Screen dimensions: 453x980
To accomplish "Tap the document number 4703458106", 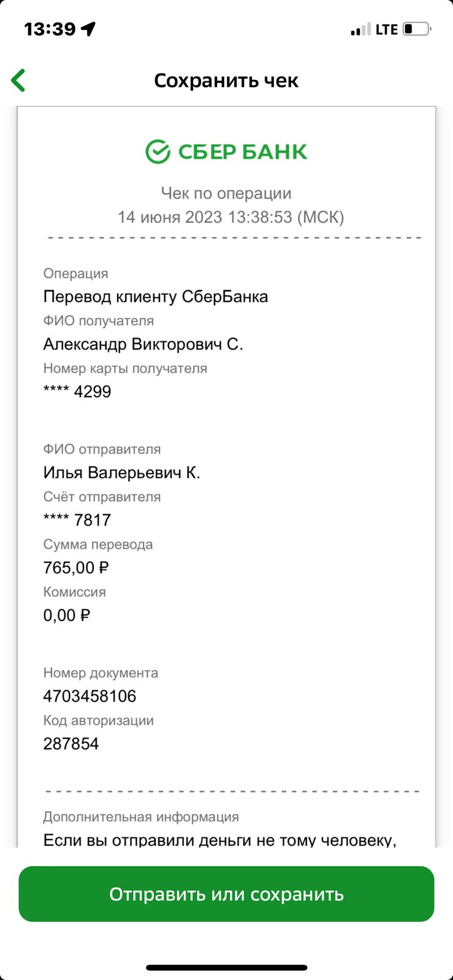I will point(89,696).
